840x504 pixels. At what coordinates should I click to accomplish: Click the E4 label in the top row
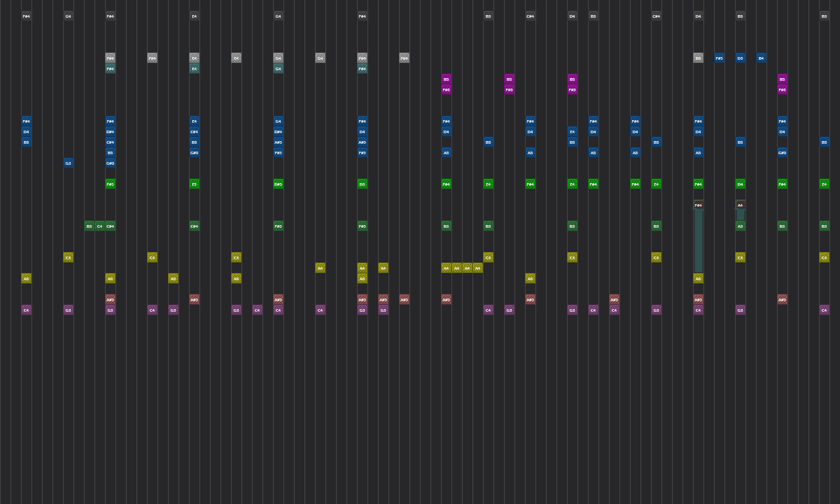(x=194, y=16)
